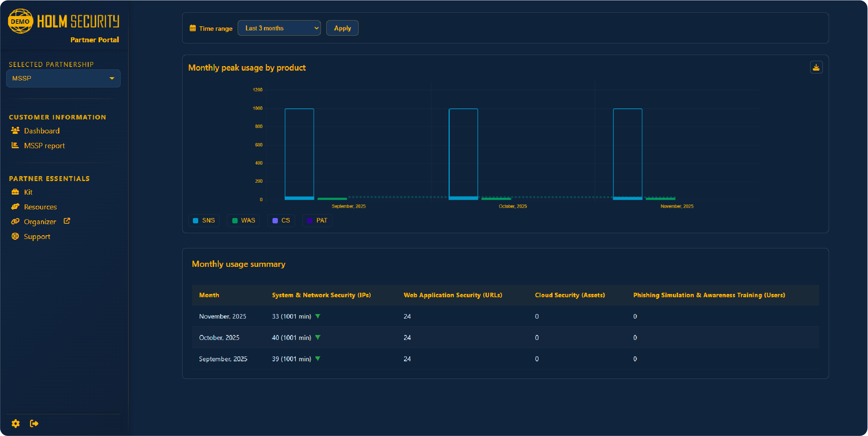Toggle the SNS series in the chart legend
The image size is (868, 436).
(x=204, y=220)
